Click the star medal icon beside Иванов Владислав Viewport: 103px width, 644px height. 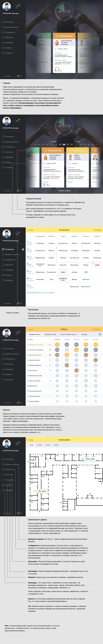click(50, 355)
